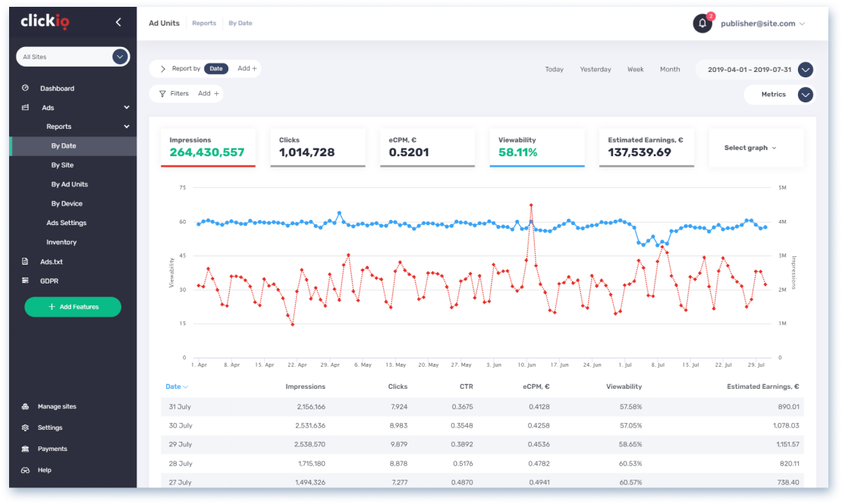This screenshot has height=504, width=842.
Task: Toggle the Viewability metric card
Action: pyautogui.click(x=537, y=147)
